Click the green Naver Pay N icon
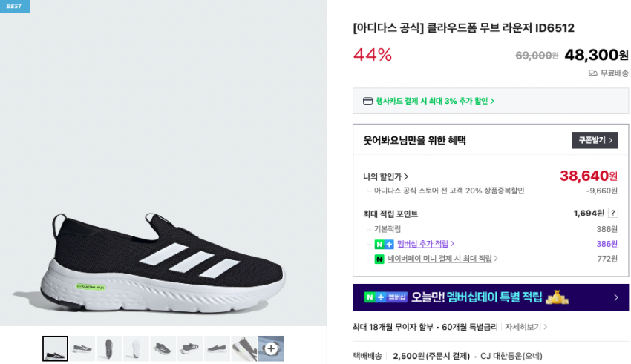 [379, 259]
